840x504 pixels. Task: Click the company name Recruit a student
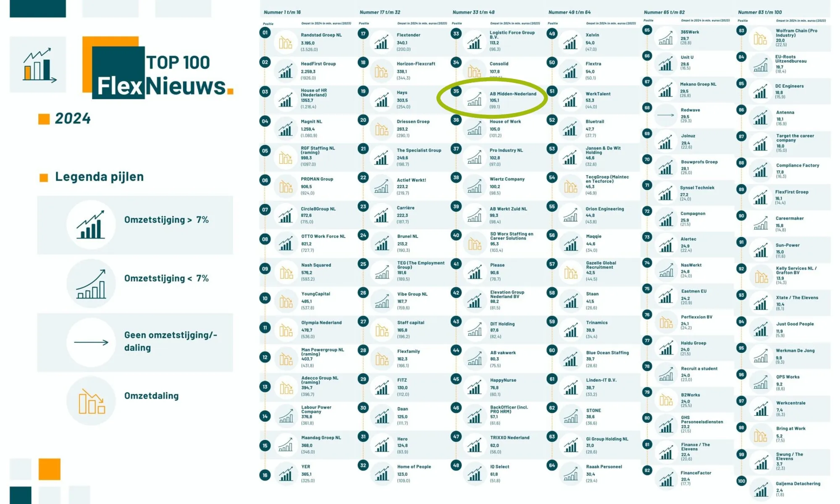tap(699, 369)
